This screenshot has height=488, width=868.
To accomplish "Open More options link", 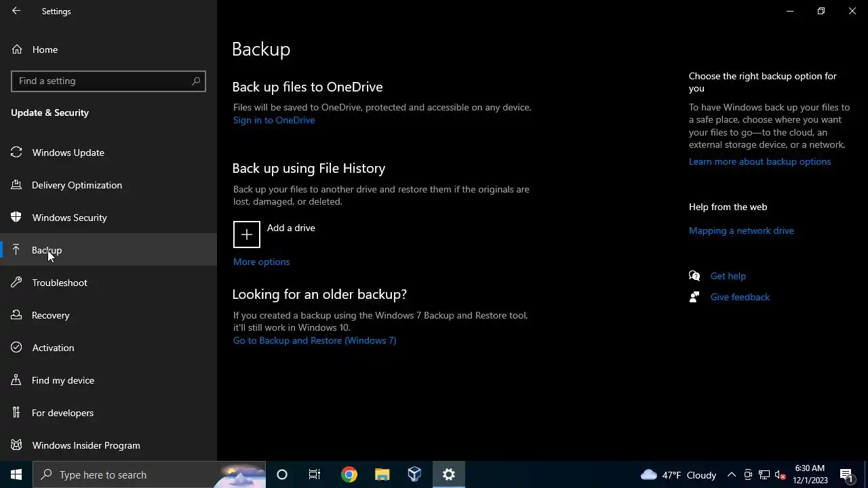I will pos(261,262).
